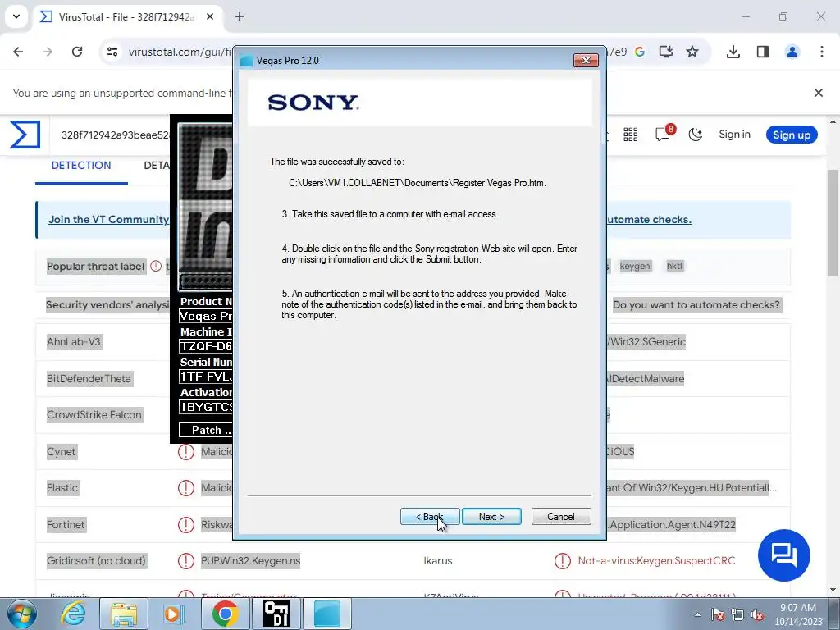Click Do you want to automate checks text
840x630 pixels.
click(696, 305)
